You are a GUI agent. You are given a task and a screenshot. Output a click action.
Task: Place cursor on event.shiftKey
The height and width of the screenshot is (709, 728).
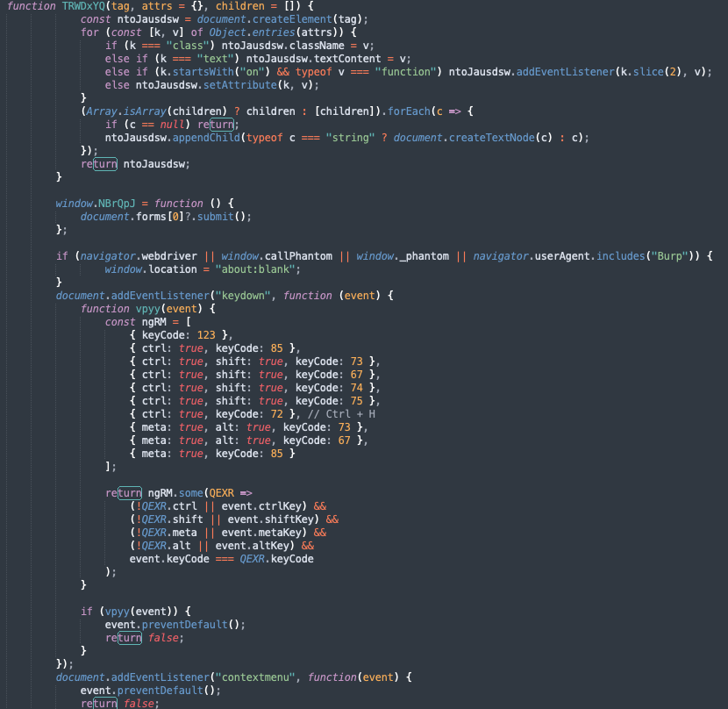coord(271,519)
